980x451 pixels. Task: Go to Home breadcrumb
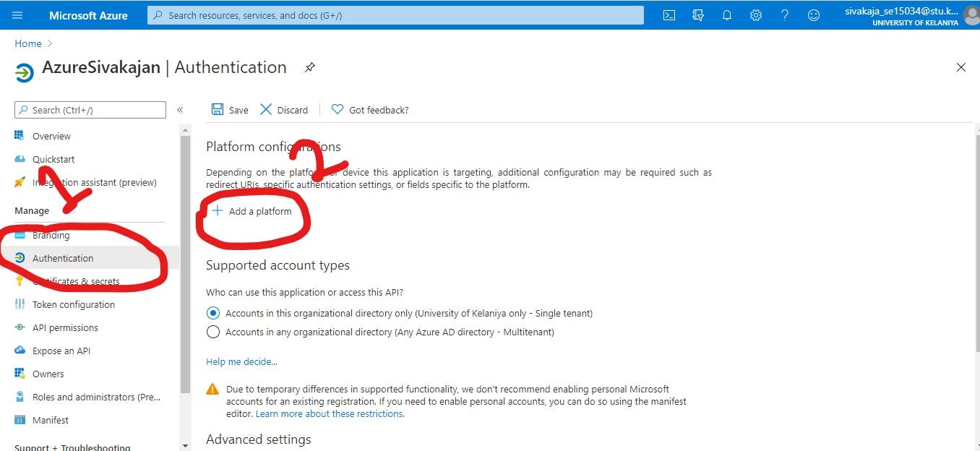coord(28,43)
